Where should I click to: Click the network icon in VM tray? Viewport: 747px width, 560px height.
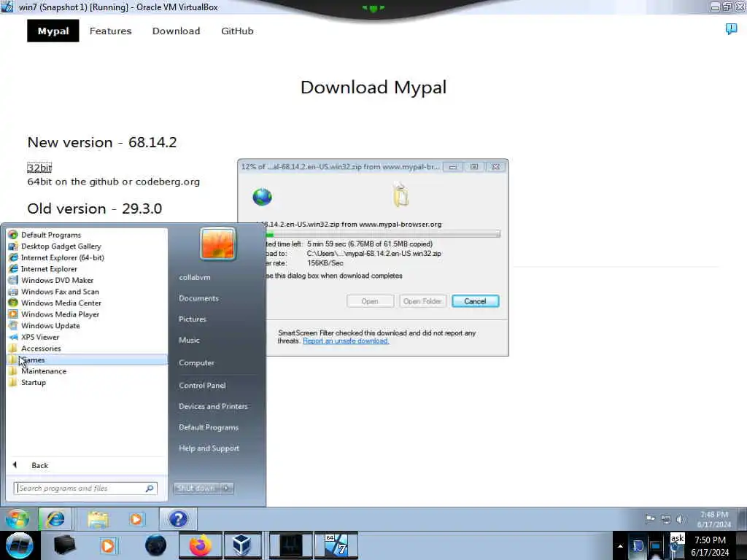click(665, 519)
